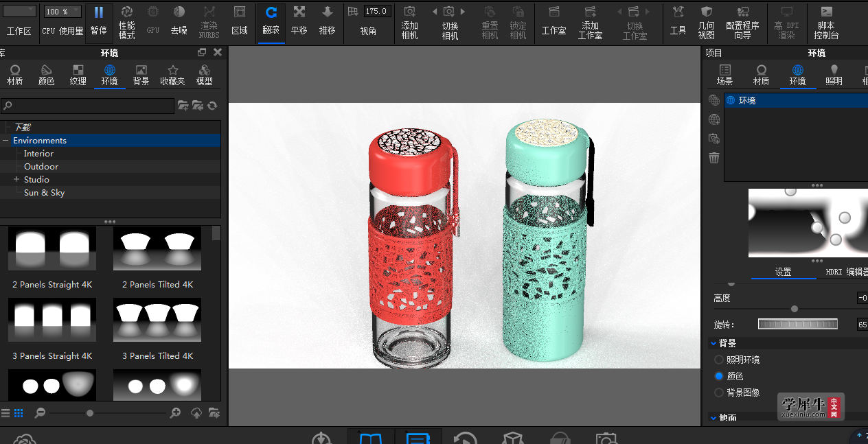Viewport: 868px width, 444px height.
Task: Activate the 区域 region render tool
Action: [x=240, y=21]
